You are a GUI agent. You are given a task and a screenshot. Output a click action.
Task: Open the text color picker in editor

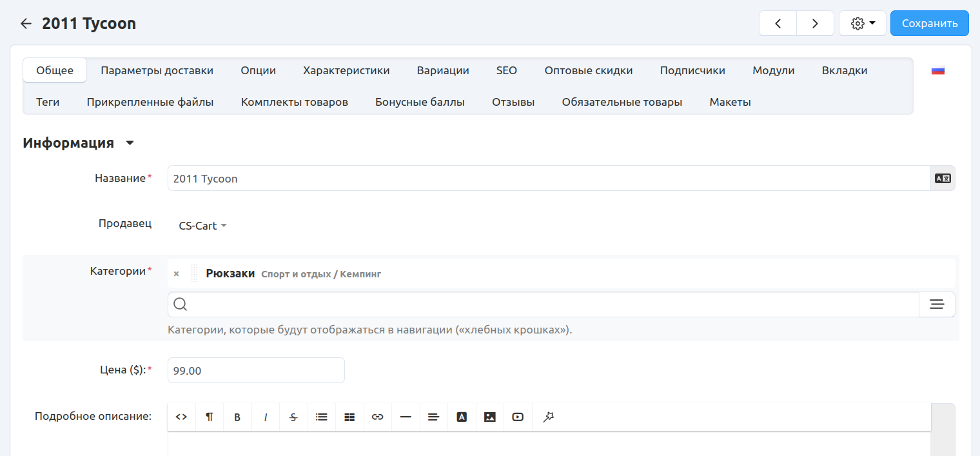click(x=462, y=417)
